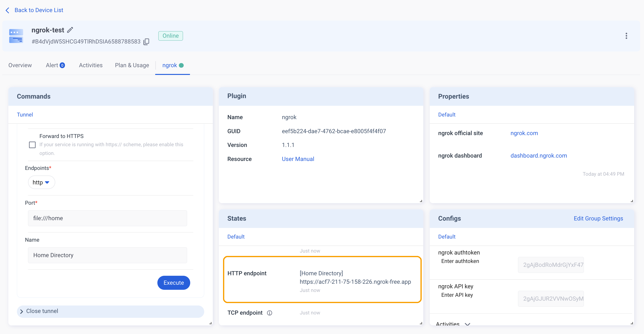This screenshot has width=644, height=334.
Task: Click the green ngrok status dot
Action: tap(182, 65)
